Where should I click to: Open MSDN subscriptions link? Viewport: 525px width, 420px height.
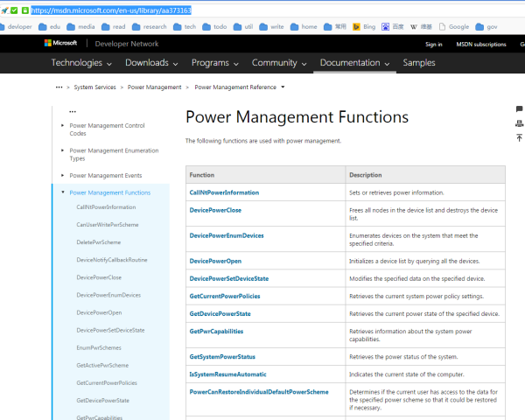tap(481, 45)
